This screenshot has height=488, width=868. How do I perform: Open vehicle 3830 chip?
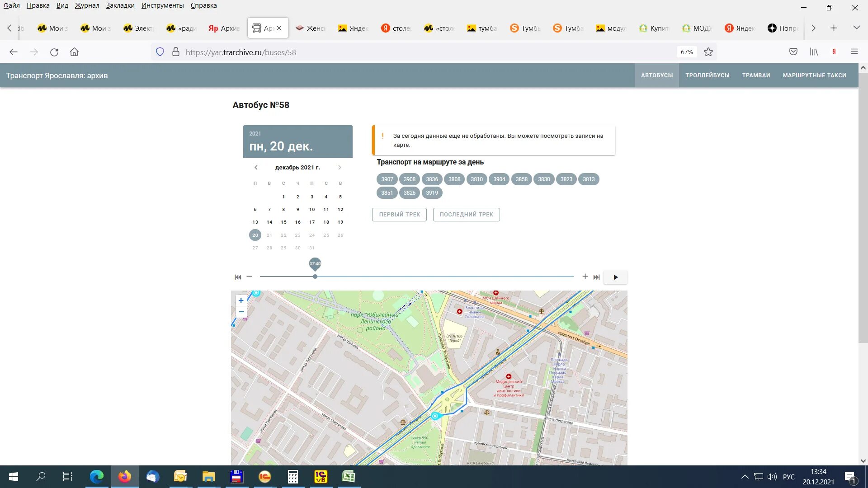[x=544, y=179]
